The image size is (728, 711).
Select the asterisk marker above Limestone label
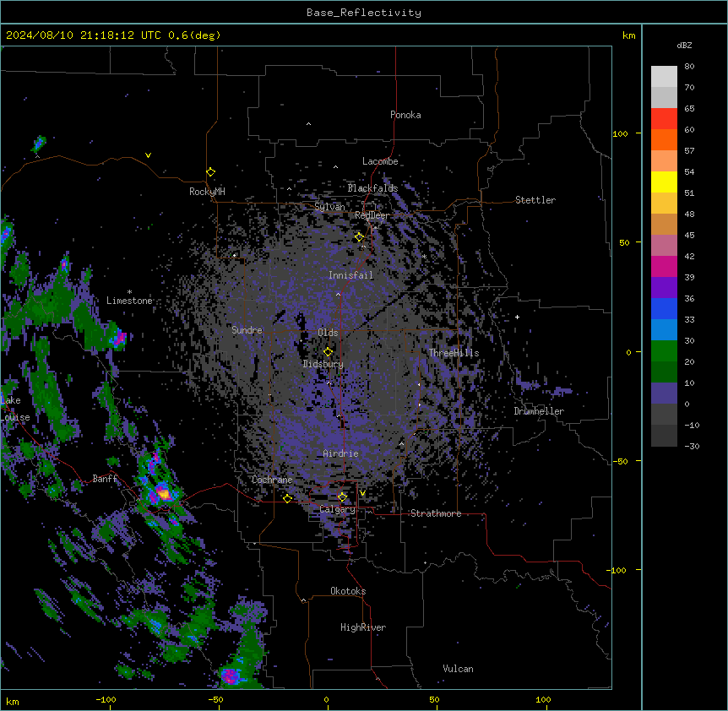(x=129, y=292)
